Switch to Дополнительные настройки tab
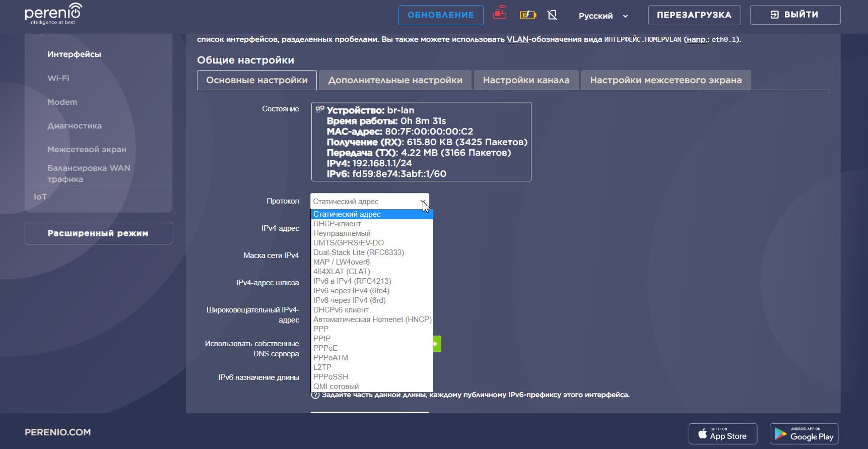Screen dimensions: 868x449 point(395,80)
